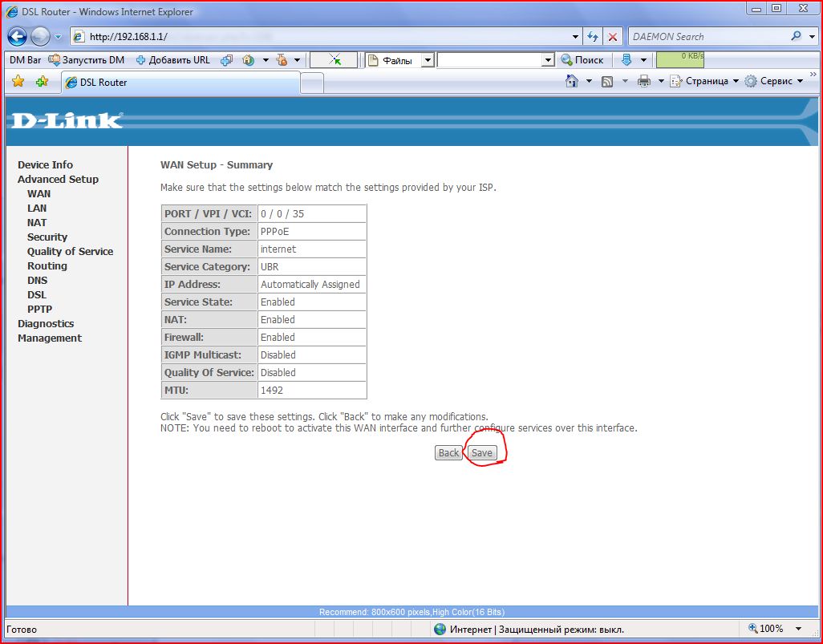Open the DSL menu item
This screenshot has width=823, height=644.
[37, 295]
